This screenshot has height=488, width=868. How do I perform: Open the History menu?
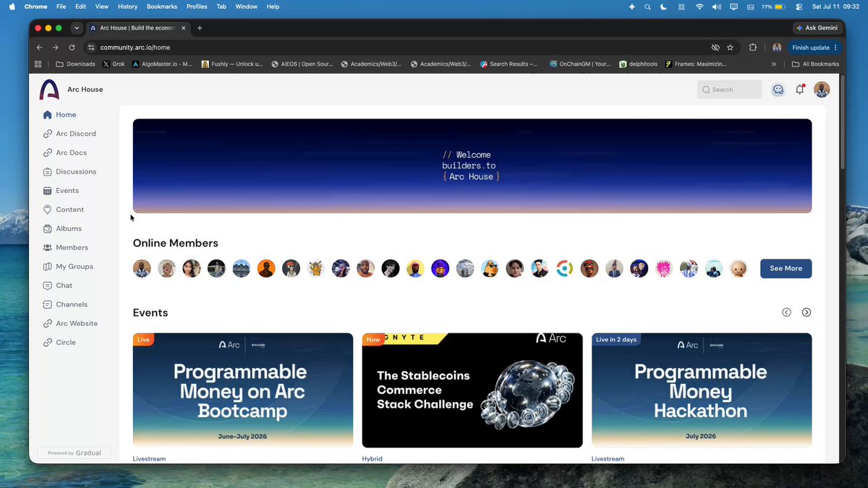tap(127, 7)
